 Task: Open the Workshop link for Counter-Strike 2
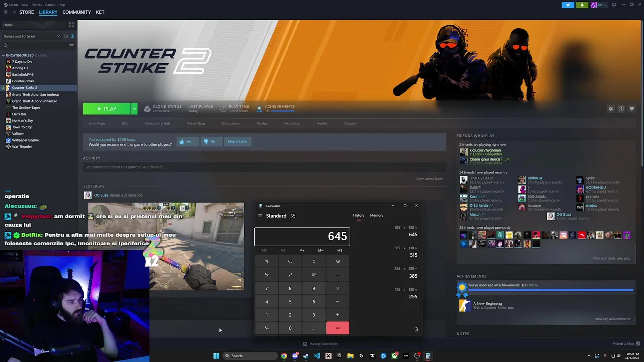[292, 123]
